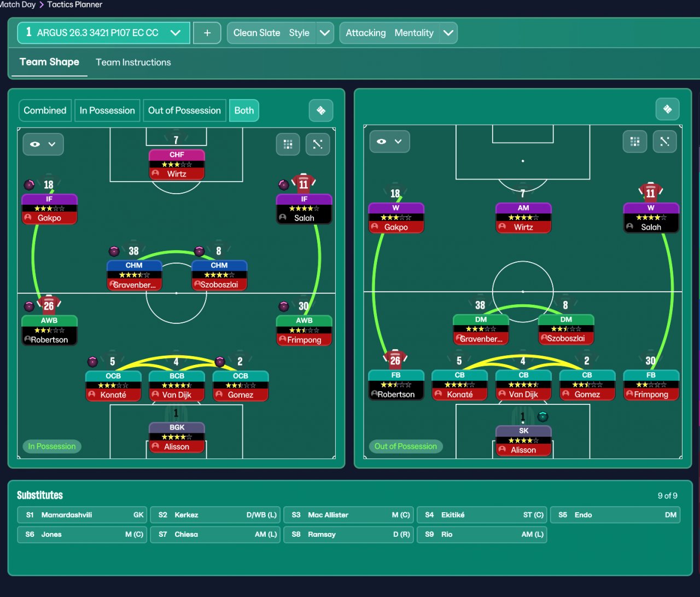
Task: Switch to the Team Instructions tab
Action: [x=133, y=62]
